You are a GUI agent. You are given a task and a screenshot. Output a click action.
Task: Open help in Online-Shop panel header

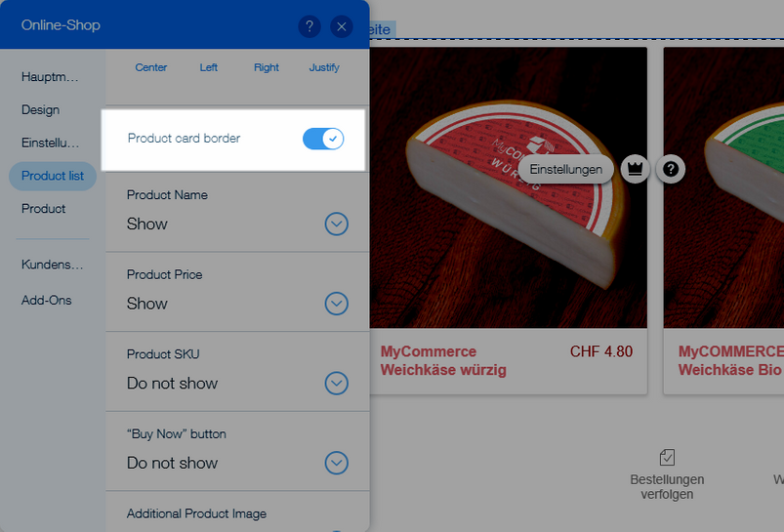309,26
